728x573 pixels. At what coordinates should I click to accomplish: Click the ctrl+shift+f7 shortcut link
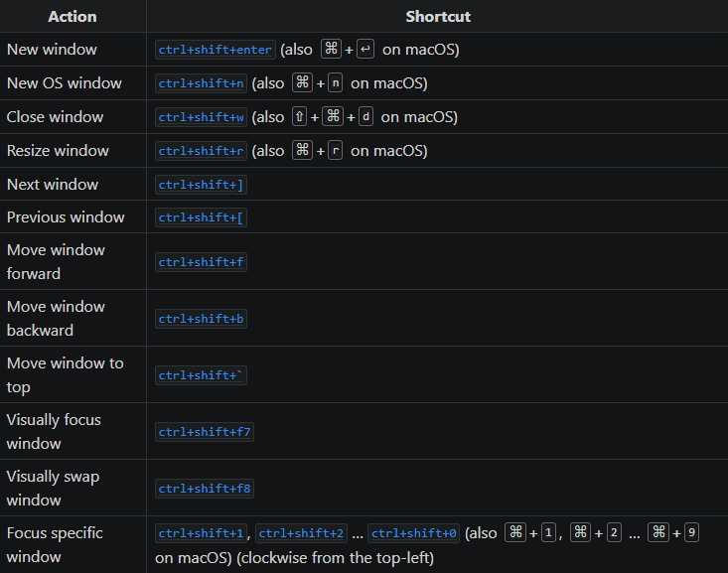pyautogui.click(x=205, y=432)
